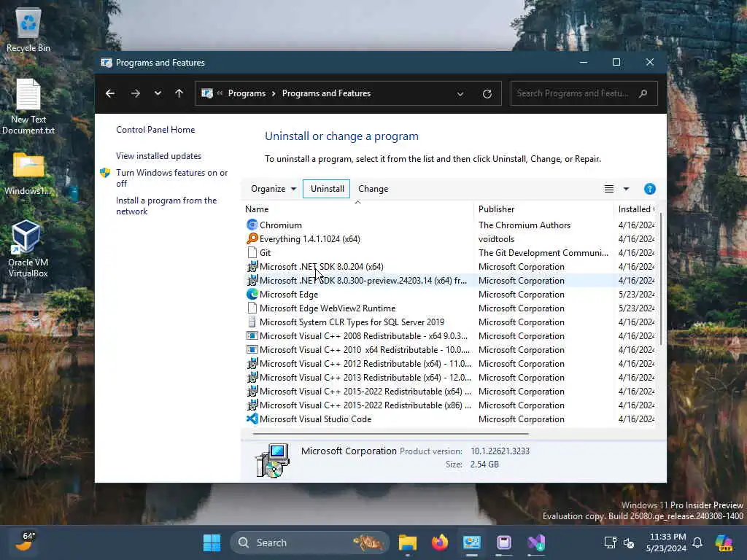Open the weather widget showing 64°

click(x=25, y=542)
